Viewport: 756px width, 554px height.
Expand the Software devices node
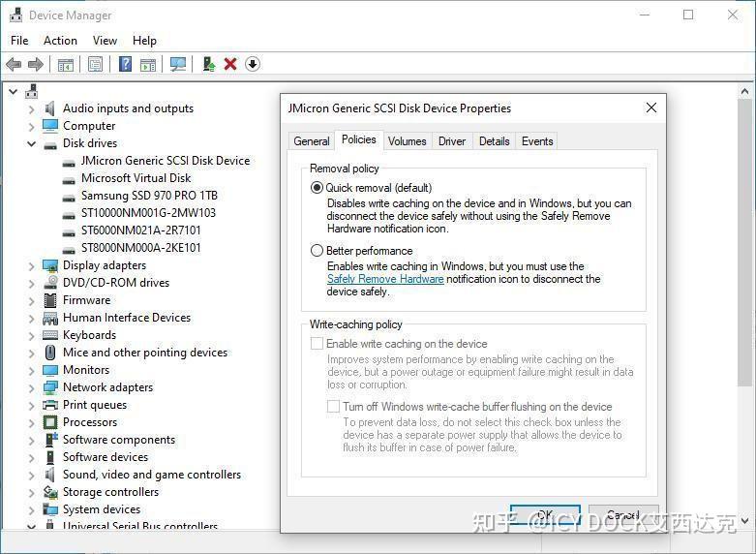31,458
